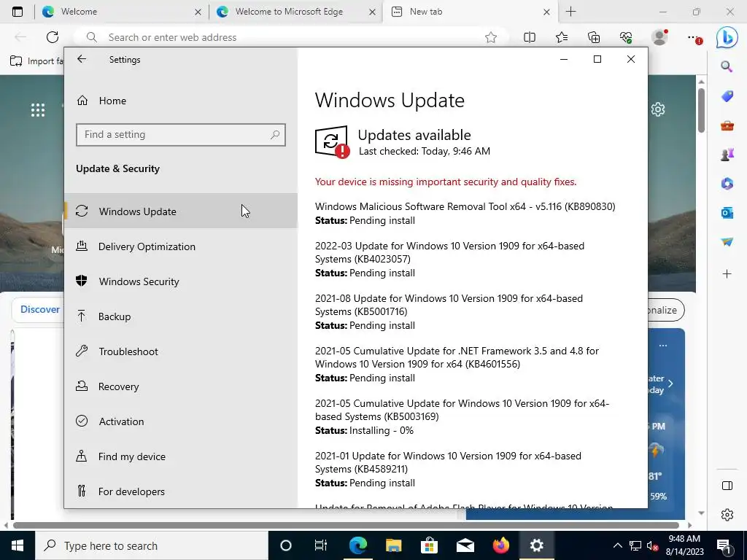Open Windows Security page
This screenshot has height=560, width=747.
[181, 281]
